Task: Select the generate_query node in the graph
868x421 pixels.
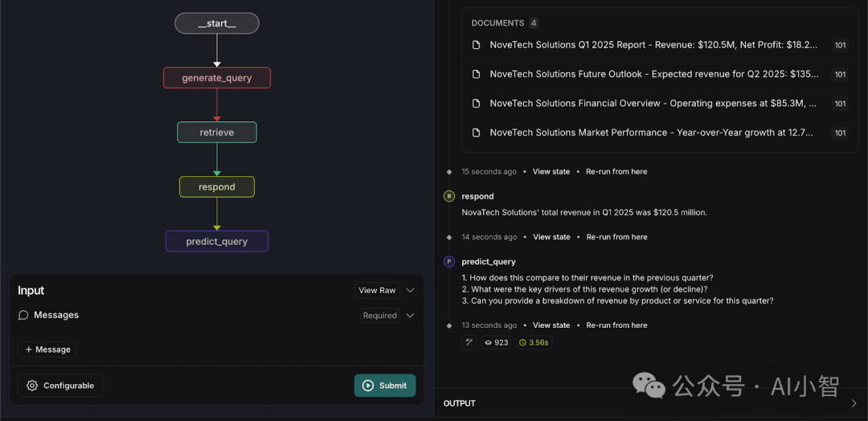Action: 217,78
